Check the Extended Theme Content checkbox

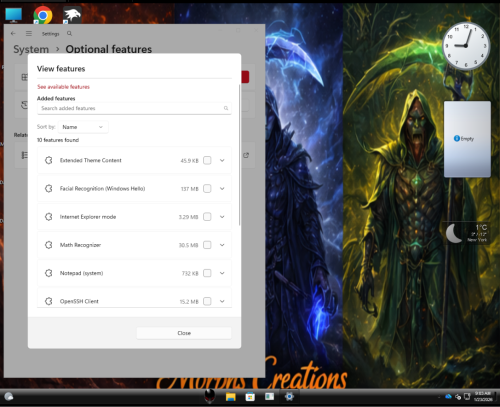(207, 160)
